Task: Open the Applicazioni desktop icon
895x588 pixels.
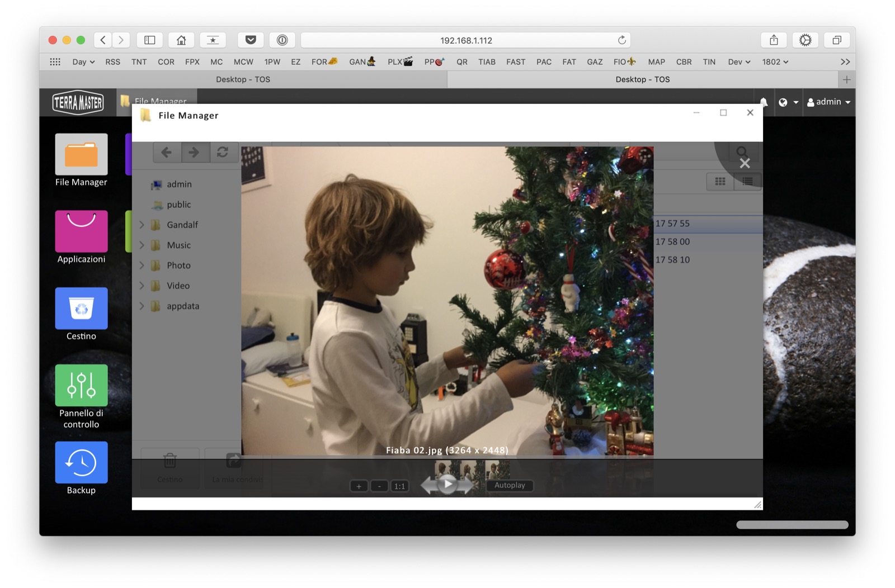Action: click(81, 237)
